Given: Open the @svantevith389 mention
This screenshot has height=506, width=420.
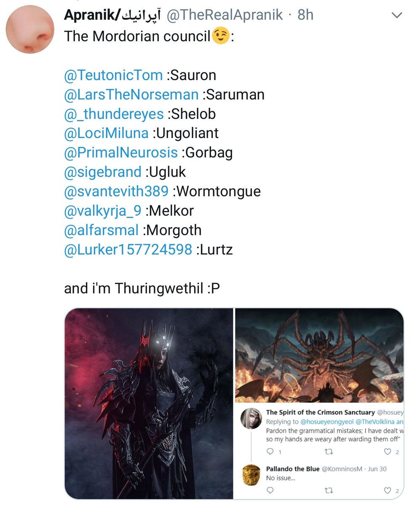Looking at the screenshot, I should pos(116,191).
